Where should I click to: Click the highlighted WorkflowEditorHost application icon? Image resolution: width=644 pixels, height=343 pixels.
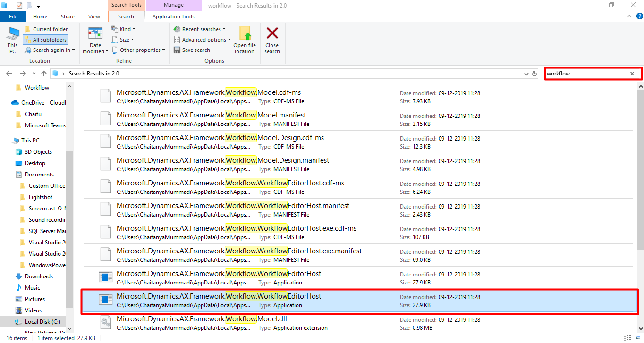105,300
